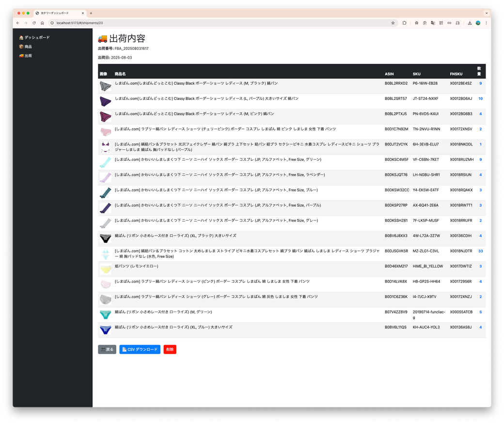Open the browser Downloads icon
Viewport: 504px width, 424px height.
point(470,23)
